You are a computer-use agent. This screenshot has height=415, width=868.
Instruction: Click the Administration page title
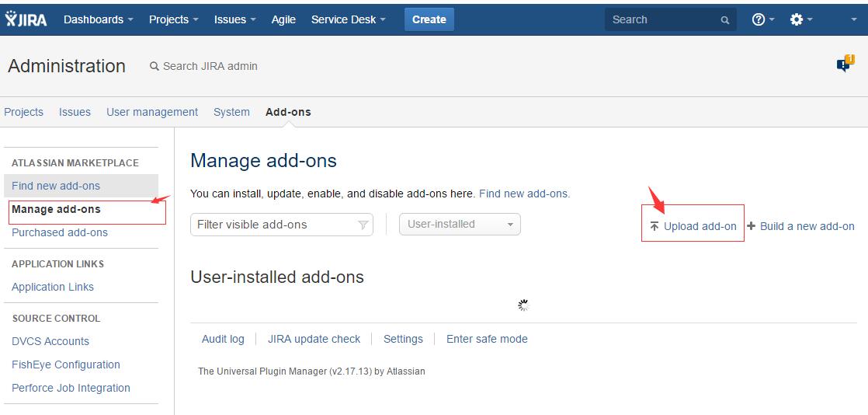(x=67, y=66)
